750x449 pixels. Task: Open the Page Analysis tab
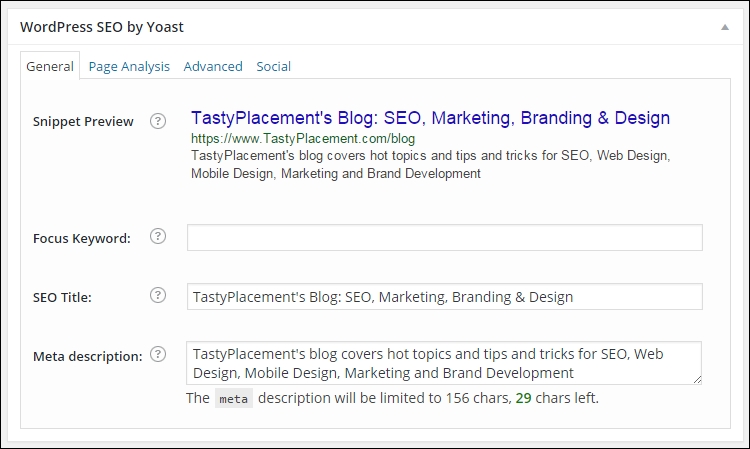pos(129,66)
